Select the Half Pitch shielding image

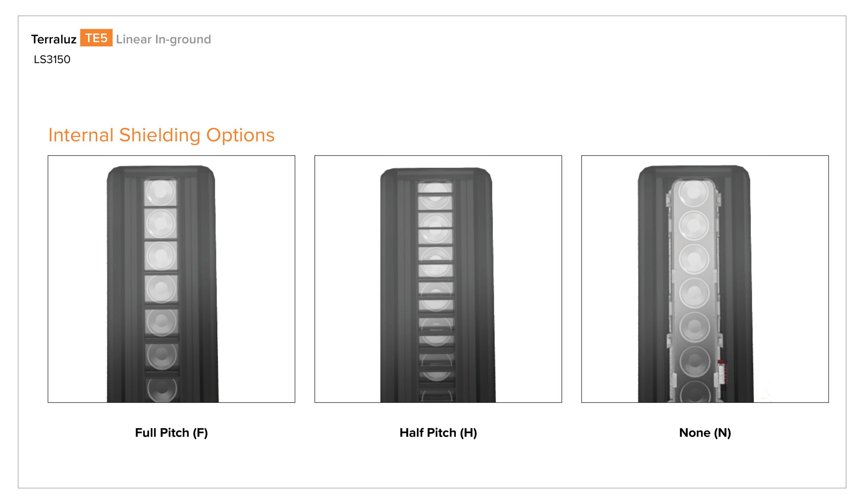coord(438,279)
